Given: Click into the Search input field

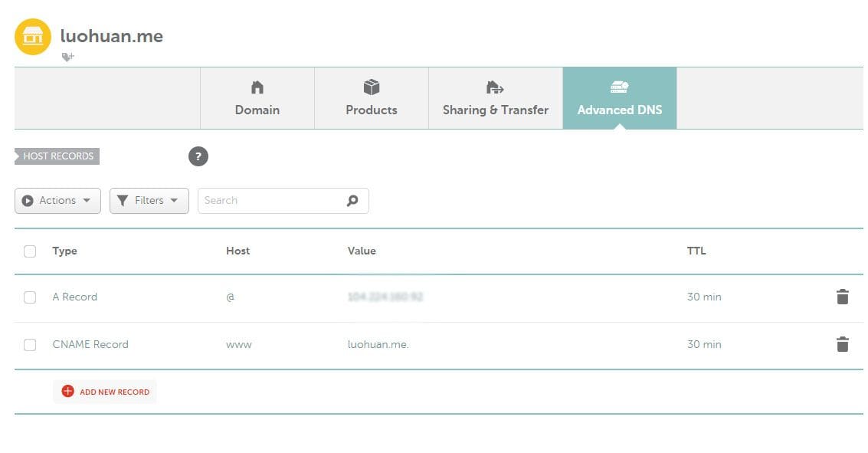Looking at the screenshot, I should point(268,201).
